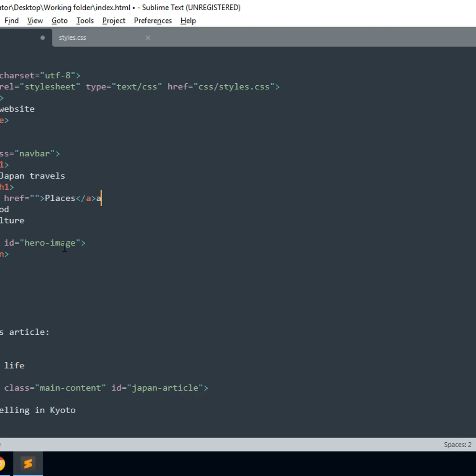Screen dimensions: 476x476
Task: Open the Tools menu
Action: coord(85,21)
